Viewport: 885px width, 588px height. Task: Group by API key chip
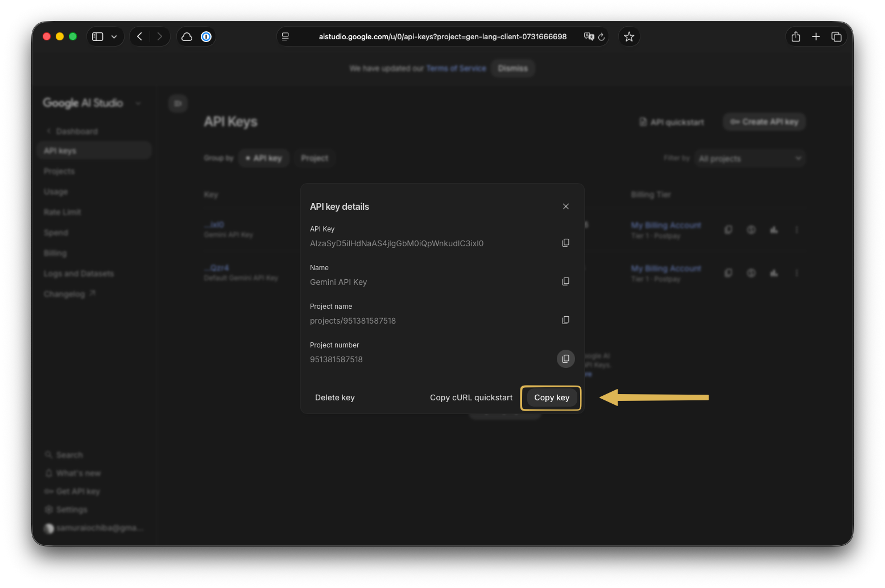coord(264,158)
